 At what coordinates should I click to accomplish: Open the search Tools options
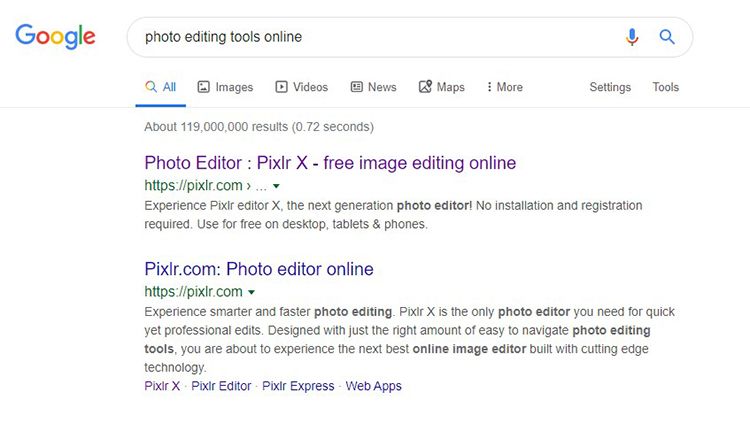665,87
